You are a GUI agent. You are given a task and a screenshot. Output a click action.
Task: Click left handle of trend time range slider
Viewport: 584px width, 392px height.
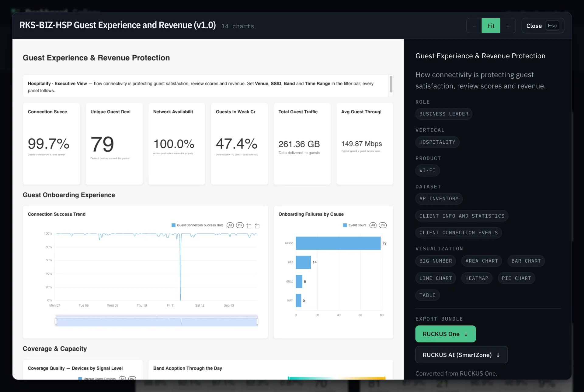click(56, 321)
